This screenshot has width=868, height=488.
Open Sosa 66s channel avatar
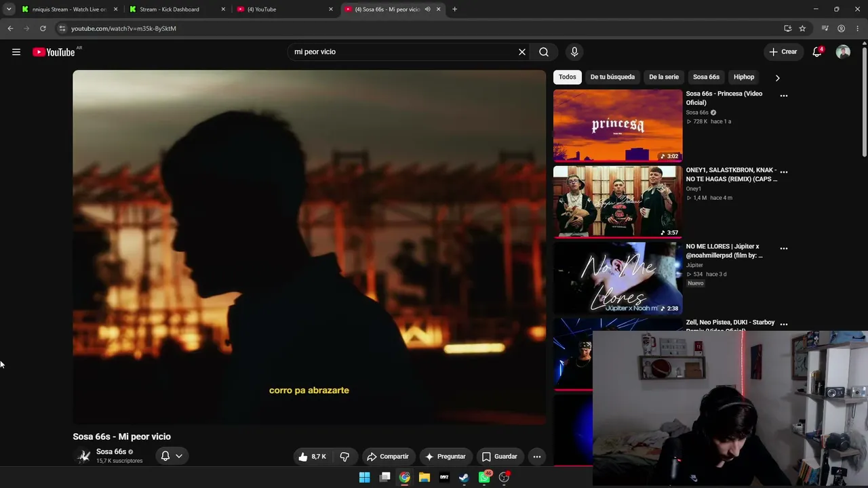(83, 456)
